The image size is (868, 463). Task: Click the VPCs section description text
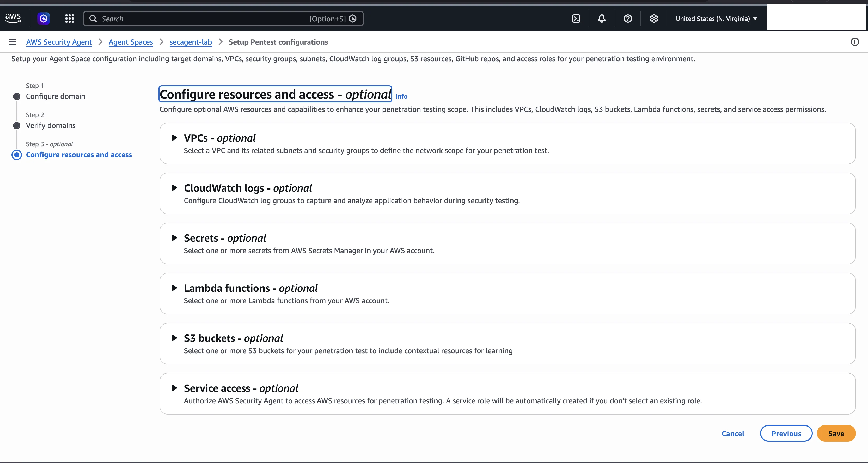[x=366, y=150]
